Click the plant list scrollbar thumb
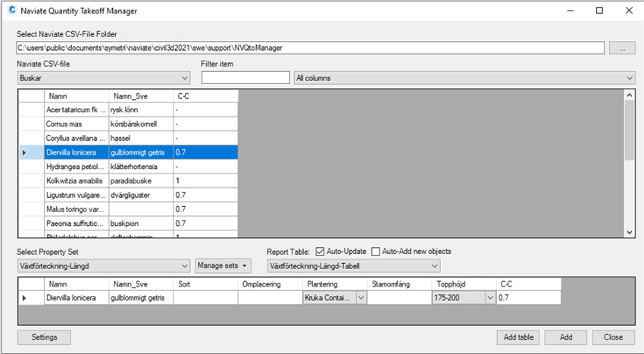Viewport: 644px width, 354px height. [x=629, y=130]
